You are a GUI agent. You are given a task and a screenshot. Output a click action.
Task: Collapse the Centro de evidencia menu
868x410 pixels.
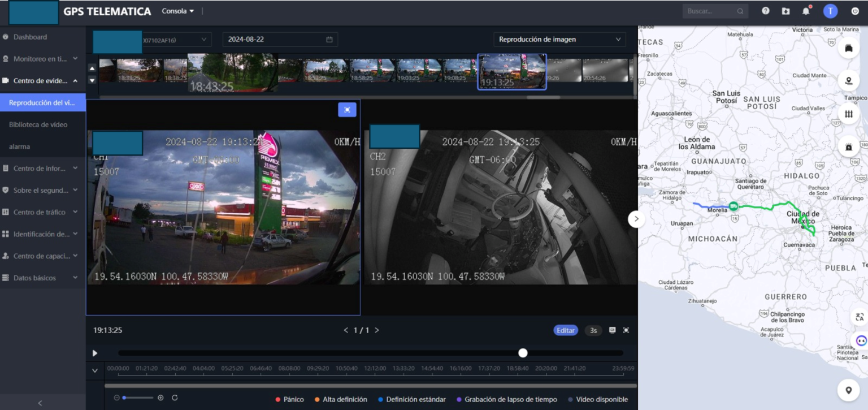click(43, 81)
